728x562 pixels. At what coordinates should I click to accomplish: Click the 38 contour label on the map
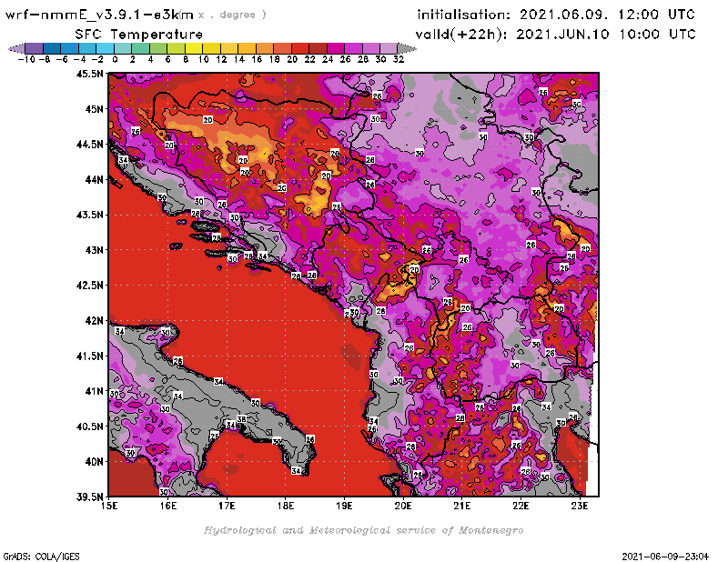(x=241, y=419)
